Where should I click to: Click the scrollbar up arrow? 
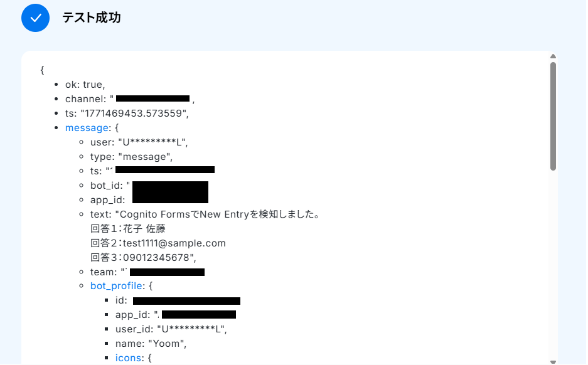[553, 56]
